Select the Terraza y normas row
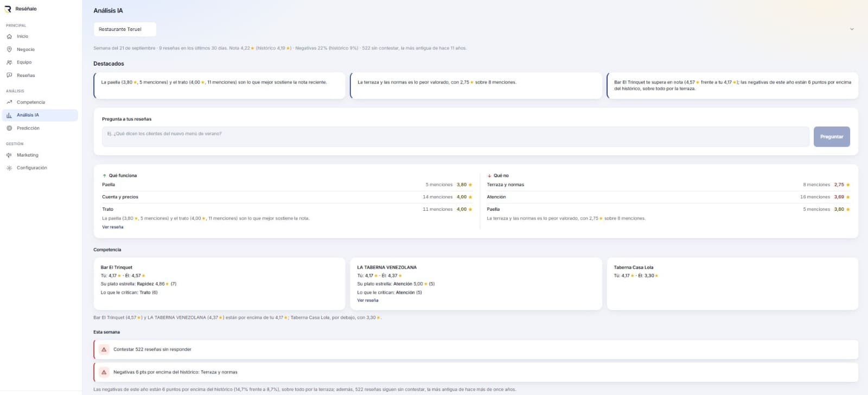868x395 pixels. (x=668, y=185)
